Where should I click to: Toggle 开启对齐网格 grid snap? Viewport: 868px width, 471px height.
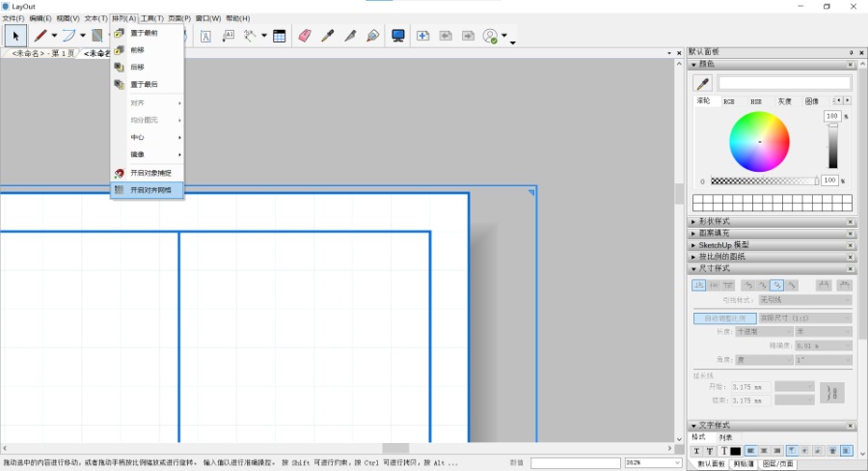tap(150, 190)
